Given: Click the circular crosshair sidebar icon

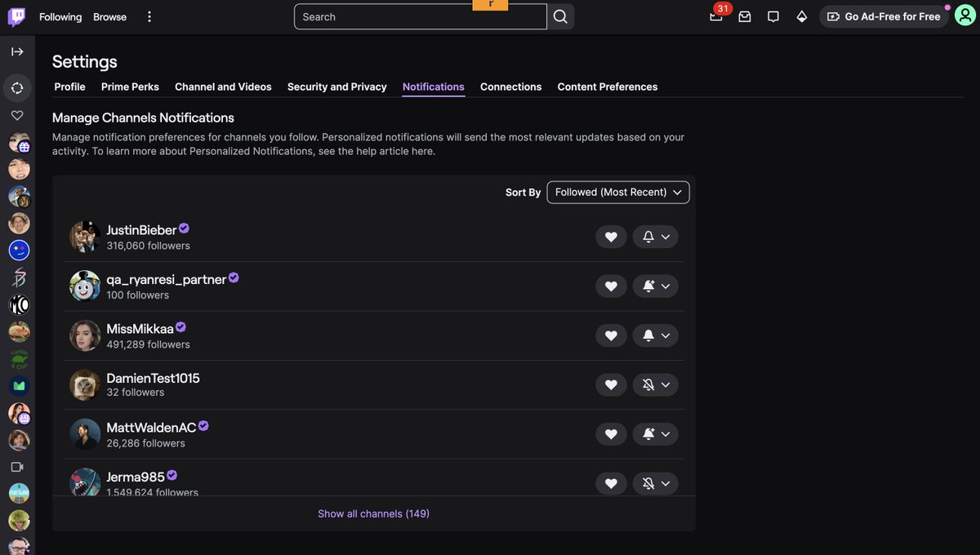Looking at the screenshot, I should pos(17,87).
